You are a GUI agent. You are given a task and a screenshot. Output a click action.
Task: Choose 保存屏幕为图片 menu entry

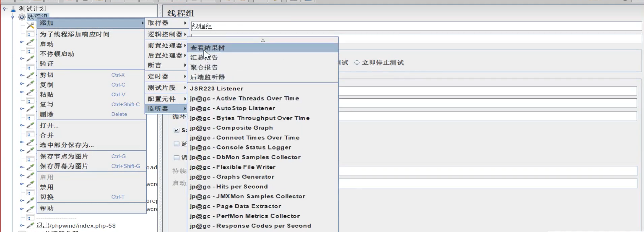91,166
